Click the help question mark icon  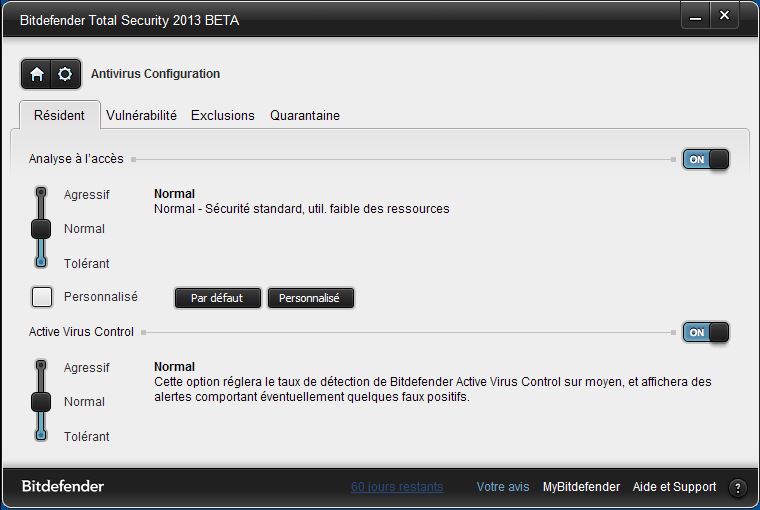(737, 488)
